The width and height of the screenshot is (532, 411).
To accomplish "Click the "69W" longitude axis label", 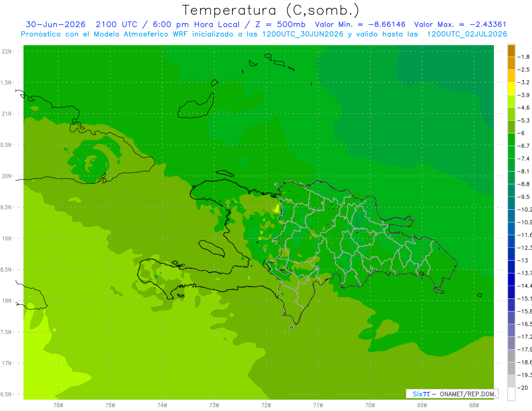I will pyautogui.click(x=422, y=405).
